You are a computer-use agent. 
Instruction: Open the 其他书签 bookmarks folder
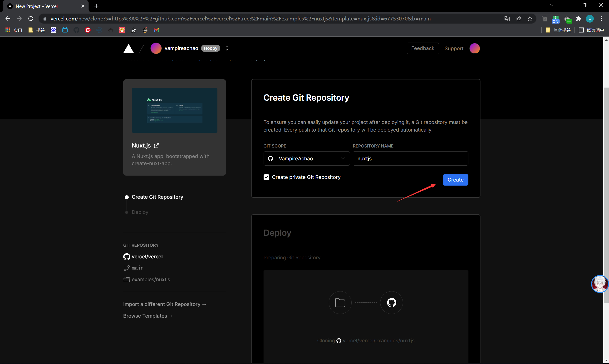tap(559, 30)
